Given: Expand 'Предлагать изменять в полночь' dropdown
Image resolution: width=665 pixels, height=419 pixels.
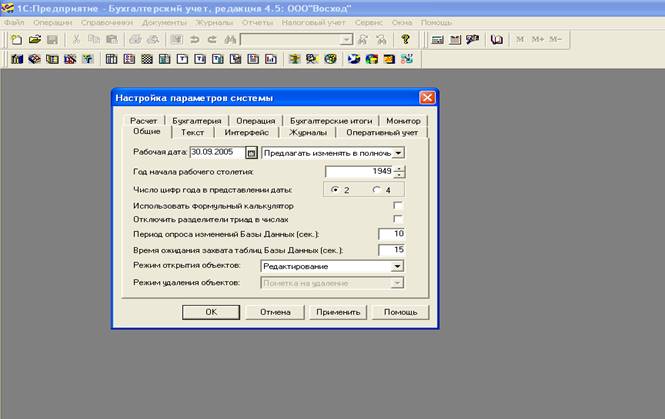Looking at the screenshot, I should 397,153.
